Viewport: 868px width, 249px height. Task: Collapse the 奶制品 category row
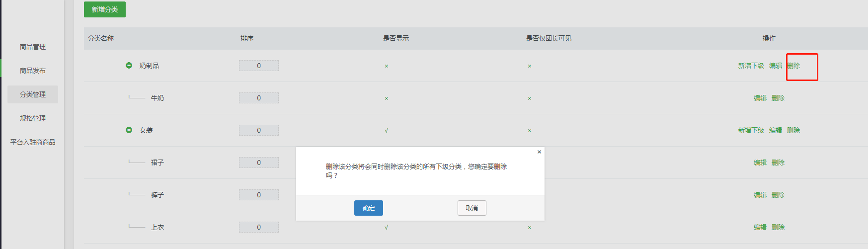(x=129, y=65)
